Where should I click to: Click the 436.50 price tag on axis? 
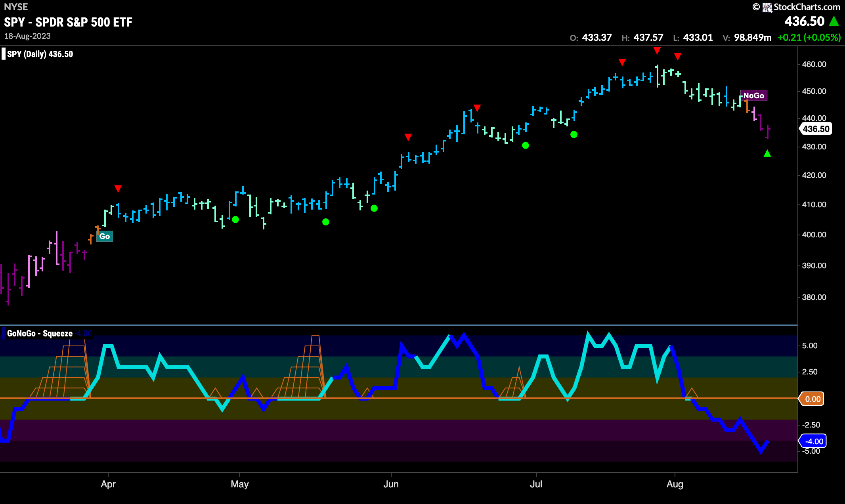click(x=816, y=129)
